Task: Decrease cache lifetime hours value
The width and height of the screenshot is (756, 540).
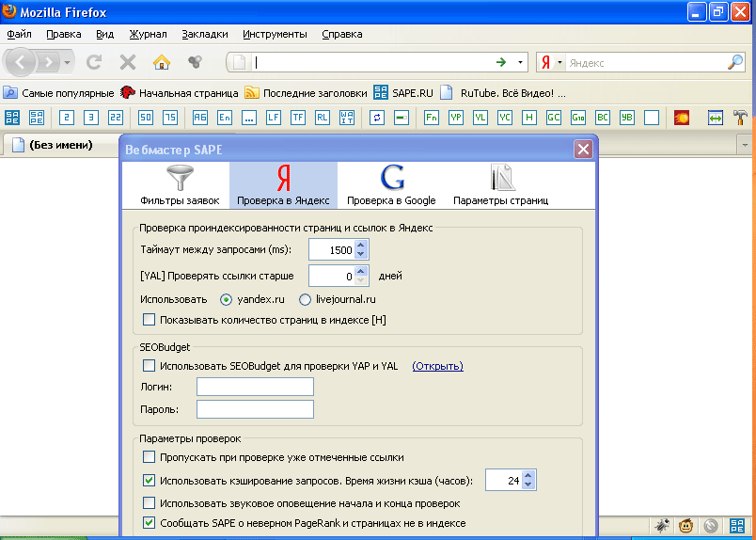Action: [x=528, y=485]
